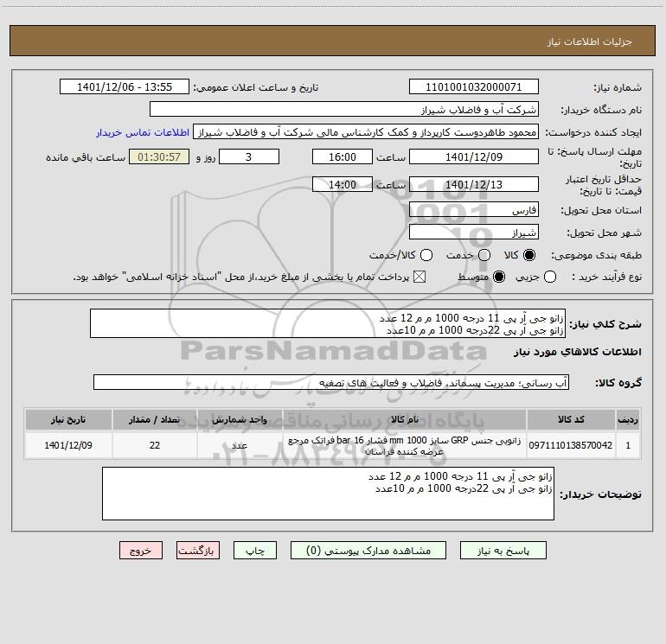Screen dimensions: 666x644
Task: Click the نام کالا column header
Action: (x=405, y=419)
